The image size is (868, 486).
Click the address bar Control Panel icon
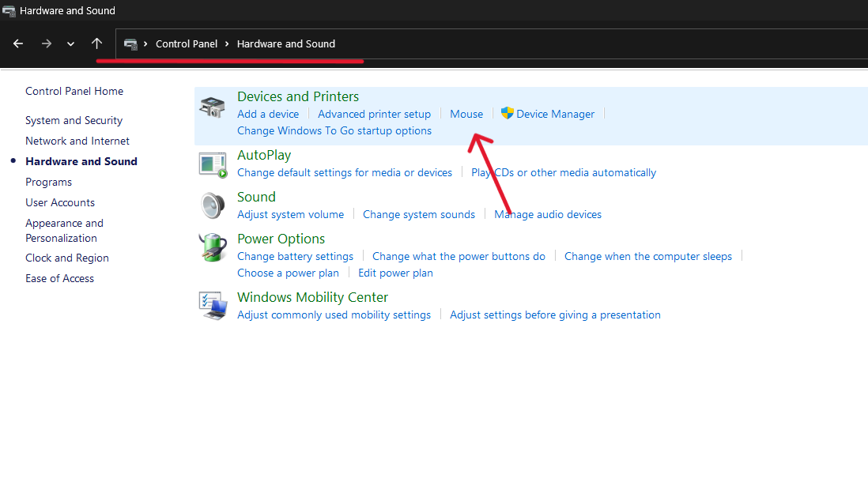point(130,44)
